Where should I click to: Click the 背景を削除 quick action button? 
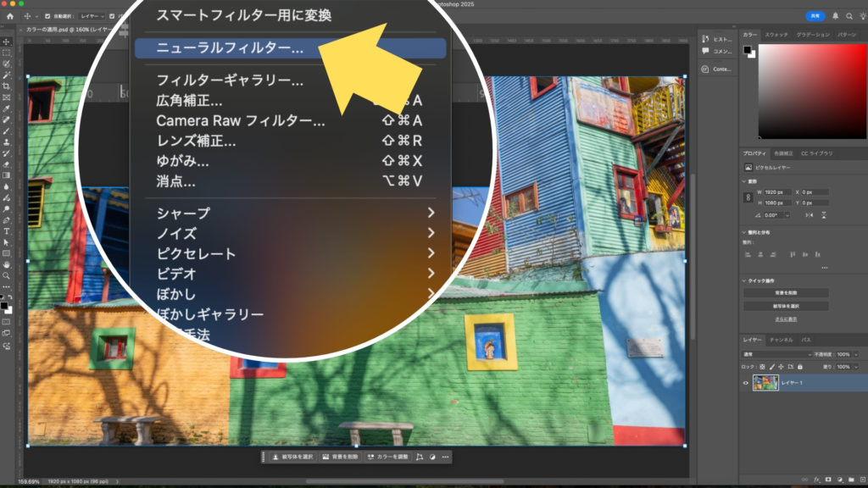786,293
